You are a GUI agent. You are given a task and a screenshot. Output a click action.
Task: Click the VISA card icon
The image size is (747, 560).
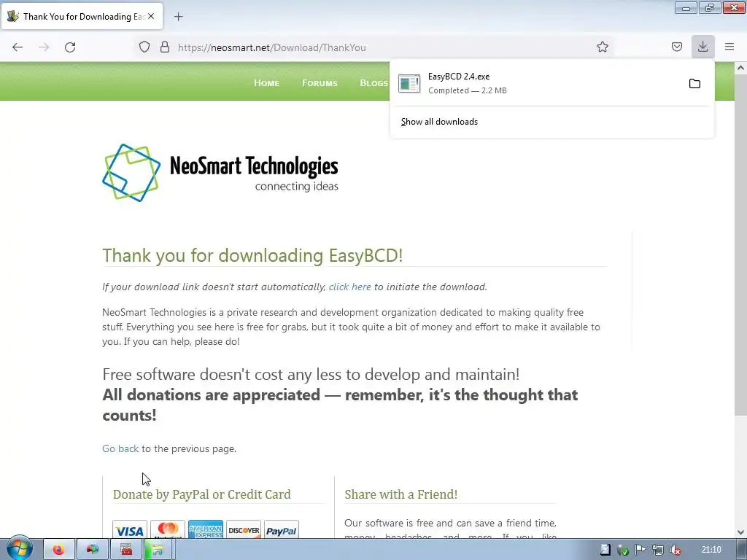(x=130, y=529)
